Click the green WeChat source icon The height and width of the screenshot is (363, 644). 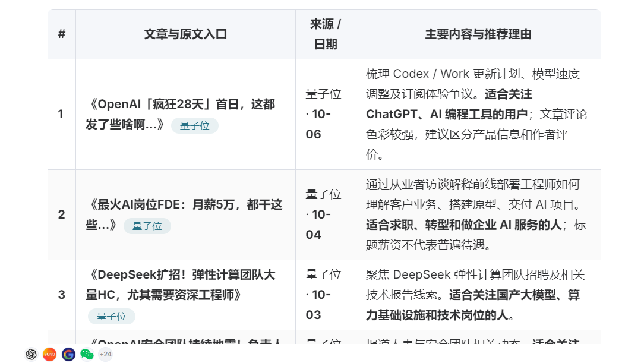(x=87, y=354)
